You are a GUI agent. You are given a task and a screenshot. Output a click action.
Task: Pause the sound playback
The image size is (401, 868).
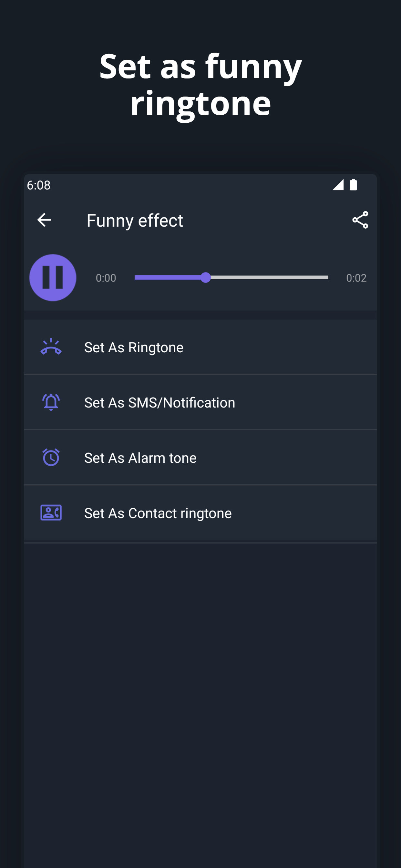[x=53, y=278]
